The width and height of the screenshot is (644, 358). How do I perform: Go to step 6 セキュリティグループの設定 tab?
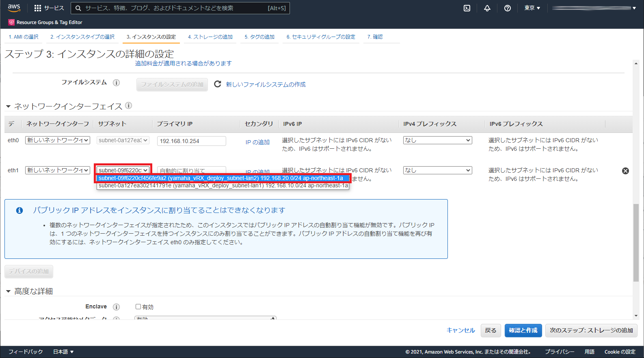(321, 37)
